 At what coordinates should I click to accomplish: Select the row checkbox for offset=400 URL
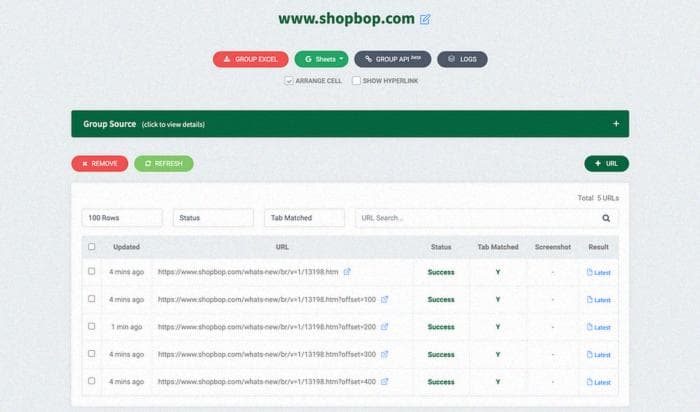(92, 381)
